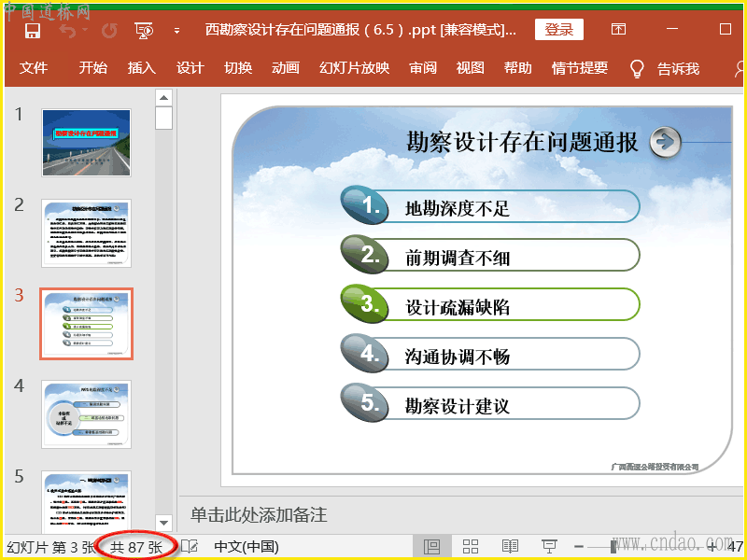Switch to the 审阅 tab
Image resolution: width=747 pixels, height=560 pixels.
point(423,68)
